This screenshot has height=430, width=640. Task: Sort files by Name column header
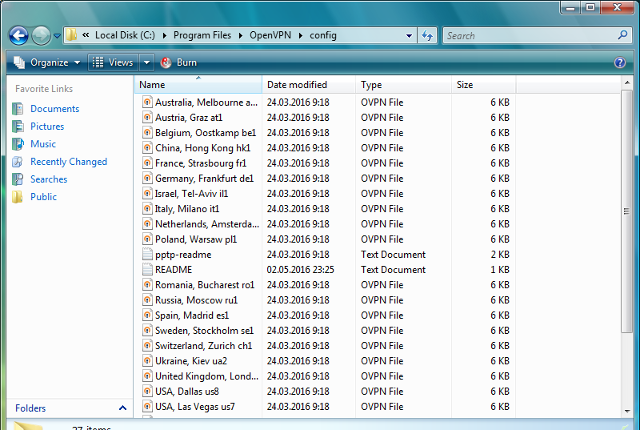(198, 84)
